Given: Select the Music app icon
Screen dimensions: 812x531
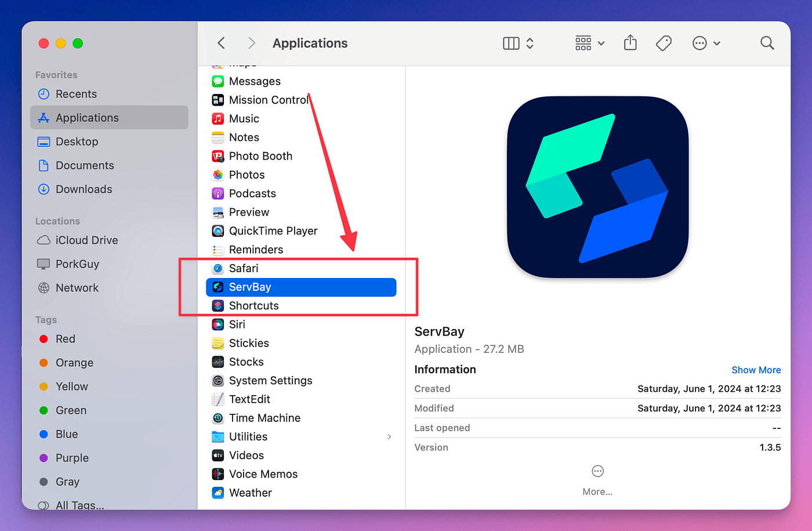Looking at the screenshot, I should (x=218, y=118).
